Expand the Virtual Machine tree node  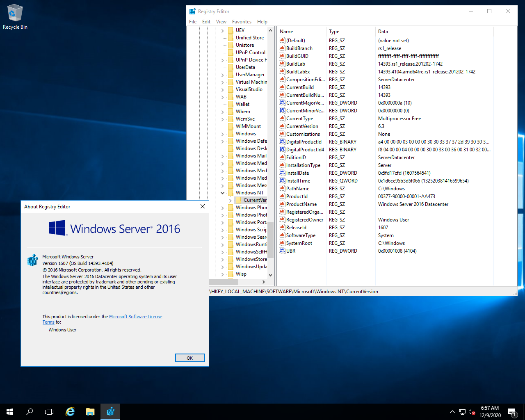coord(223,82)
